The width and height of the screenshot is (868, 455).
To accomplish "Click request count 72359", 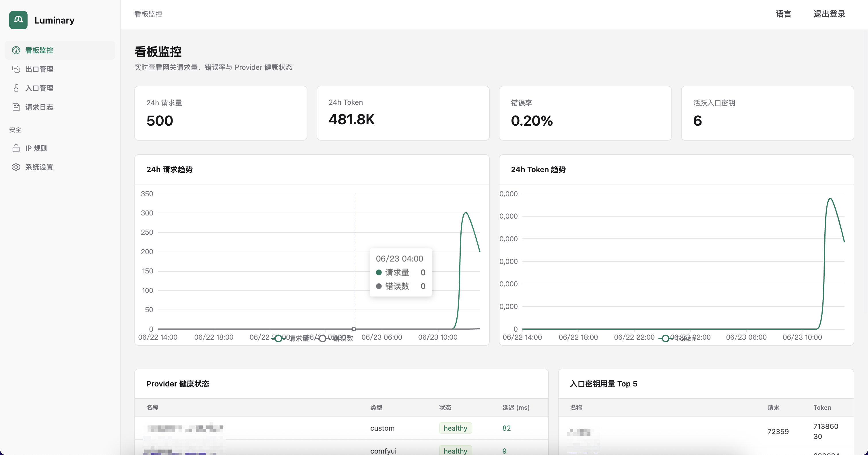I will coord(778,431).
